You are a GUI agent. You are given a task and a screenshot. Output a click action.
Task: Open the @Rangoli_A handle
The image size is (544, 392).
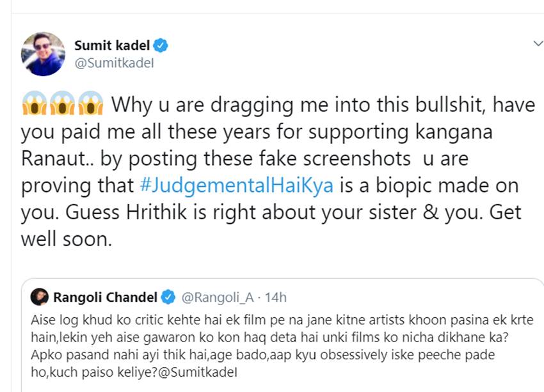pos(218,297)
